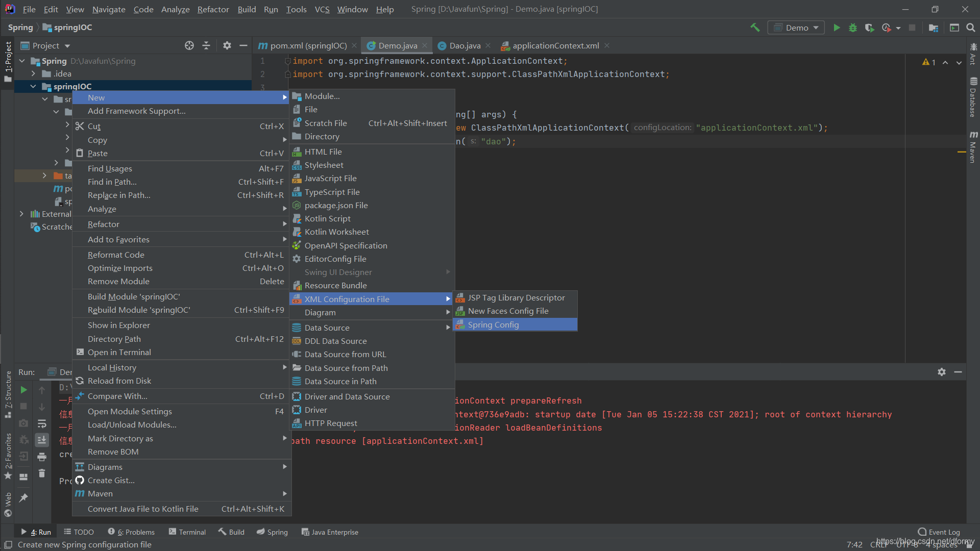Viewport: 980px width, 551px height.
Task: Collapse the Spring root project node
Action: [22, 61]
